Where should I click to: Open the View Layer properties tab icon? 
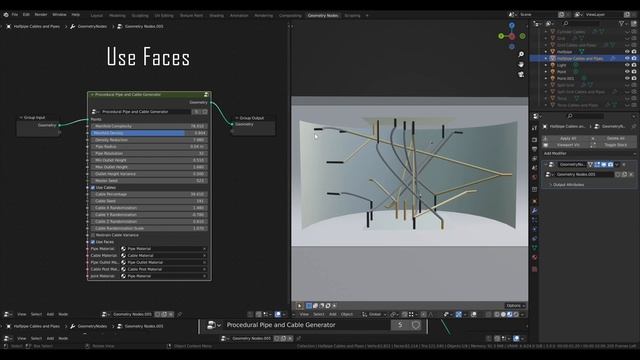[535, 159]
